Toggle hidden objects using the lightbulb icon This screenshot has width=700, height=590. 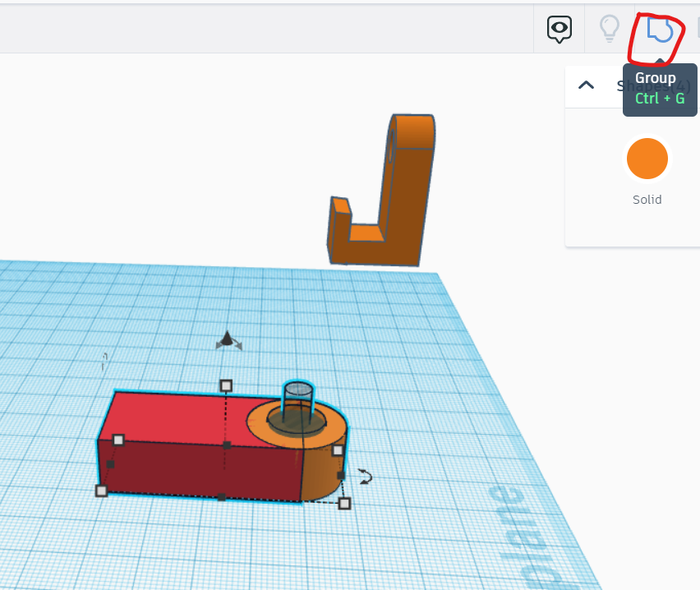609,28
